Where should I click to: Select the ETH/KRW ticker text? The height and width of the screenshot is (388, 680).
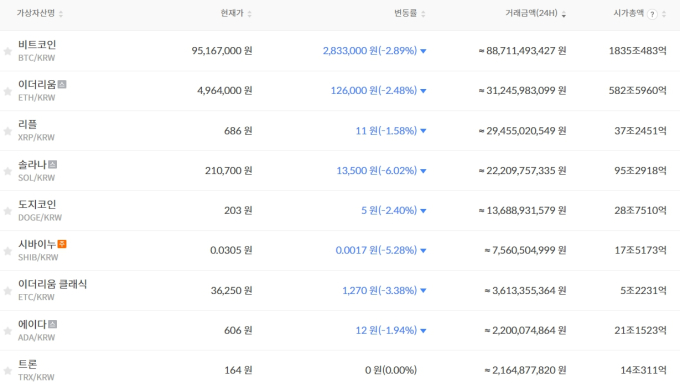[x=36, y=98]
